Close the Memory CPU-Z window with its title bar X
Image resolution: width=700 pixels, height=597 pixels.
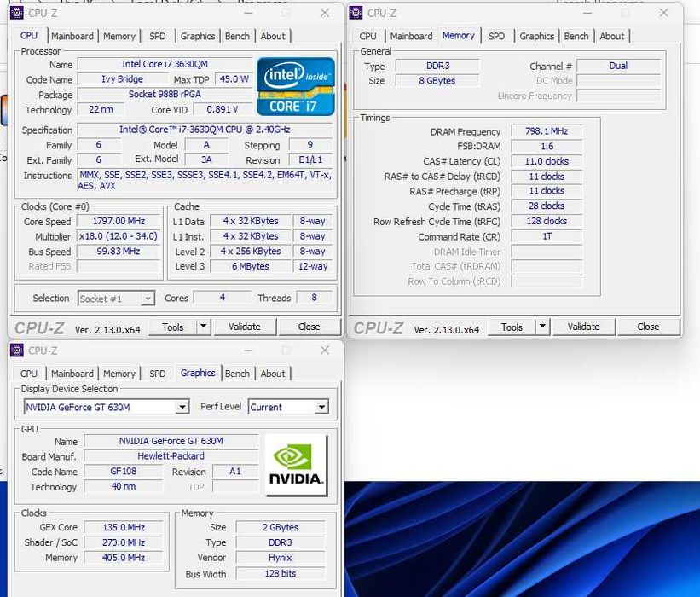[x=664, y=13]
